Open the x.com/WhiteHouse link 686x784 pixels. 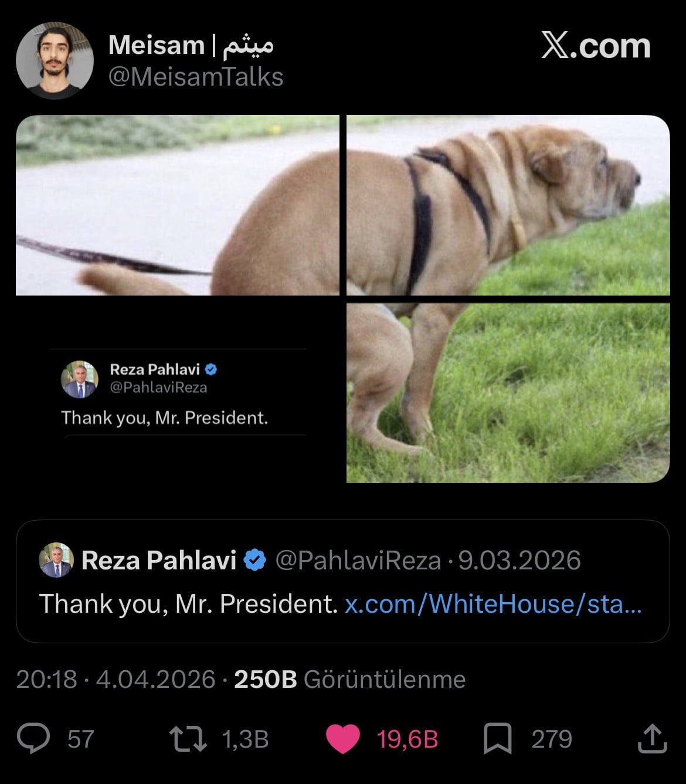click(493, 603)
